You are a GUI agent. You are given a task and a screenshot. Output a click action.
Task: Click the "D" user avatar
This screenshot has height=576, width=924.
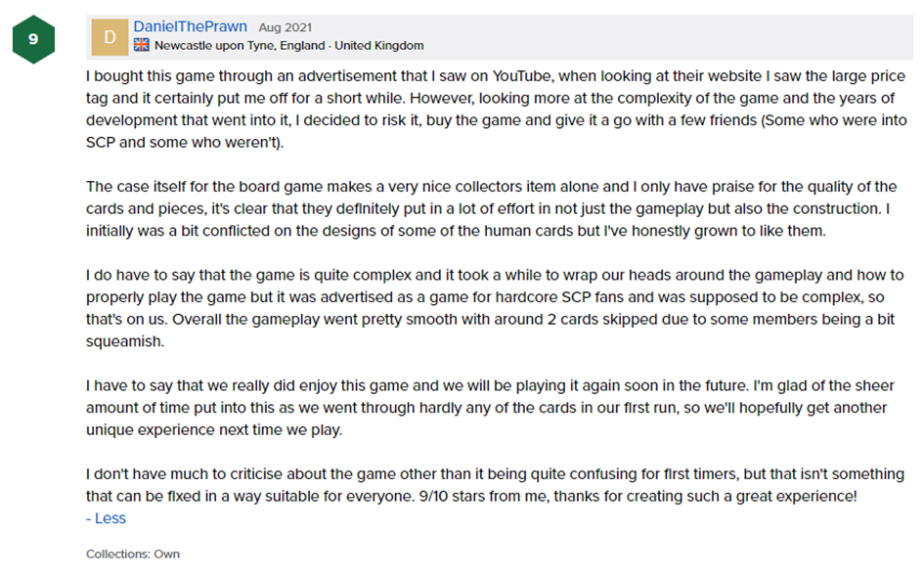tap(109, 37)
